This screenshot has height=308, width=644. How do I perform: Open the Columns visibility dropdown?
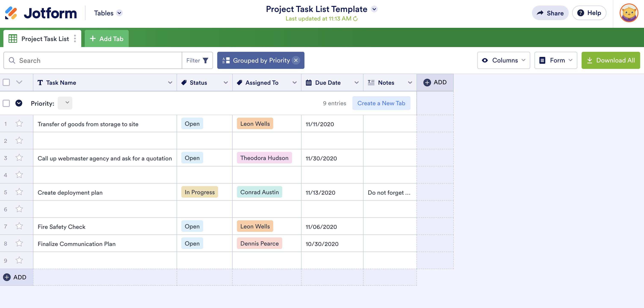tap(504, 60)
